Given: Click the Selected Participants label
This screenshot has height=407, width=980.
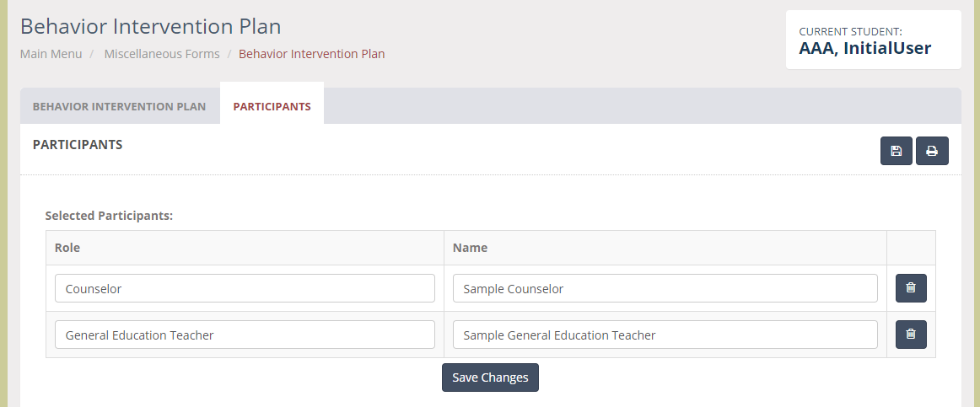Looking at the screenshot, I should (109, 216).
